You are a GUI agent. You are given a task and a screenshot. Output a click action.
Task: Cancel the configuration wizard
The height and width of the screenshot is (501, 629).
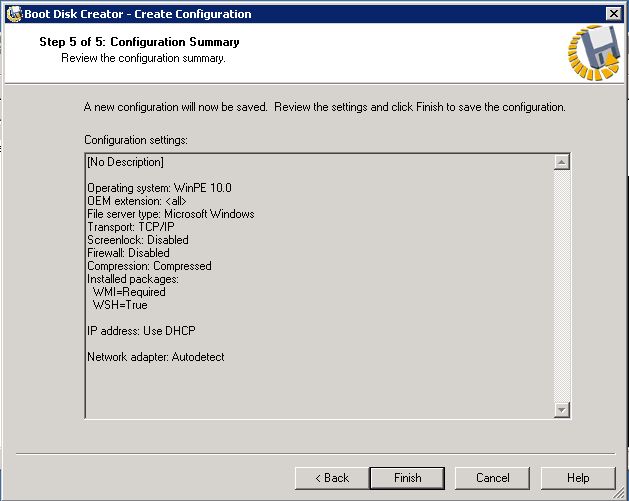[492, 478]
